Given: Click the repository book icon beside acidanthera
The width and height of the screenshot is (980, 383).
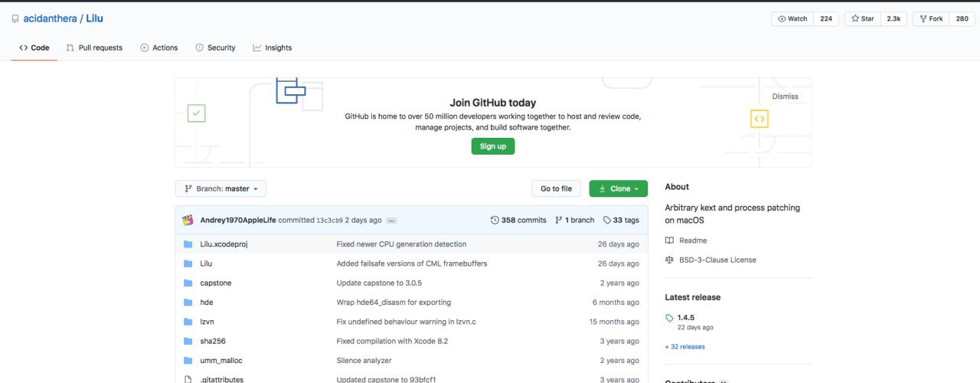Looking at the screenshot, I should pyautogui.click(x=15, y=18).
